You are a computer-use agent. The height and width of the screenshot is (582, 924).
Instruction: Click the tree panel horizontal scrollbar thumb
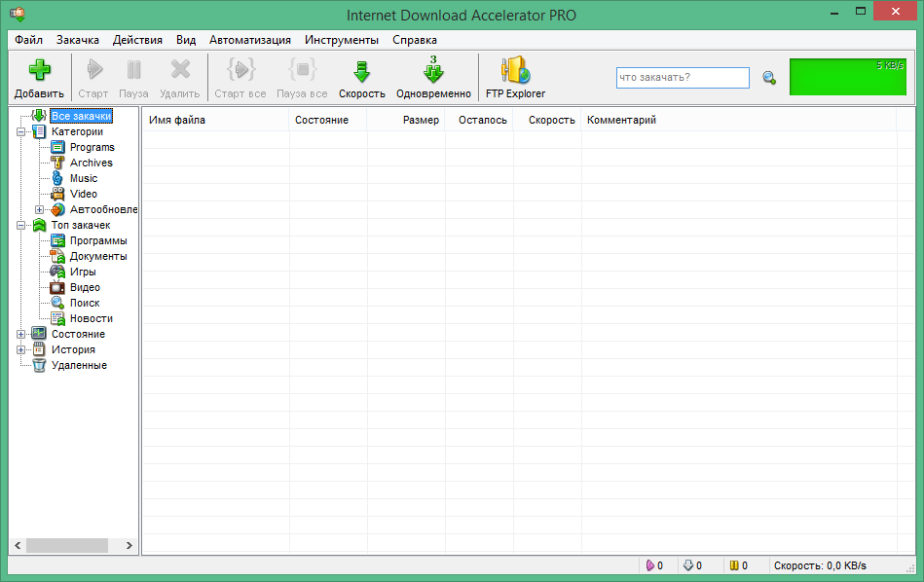coord(66,545)
